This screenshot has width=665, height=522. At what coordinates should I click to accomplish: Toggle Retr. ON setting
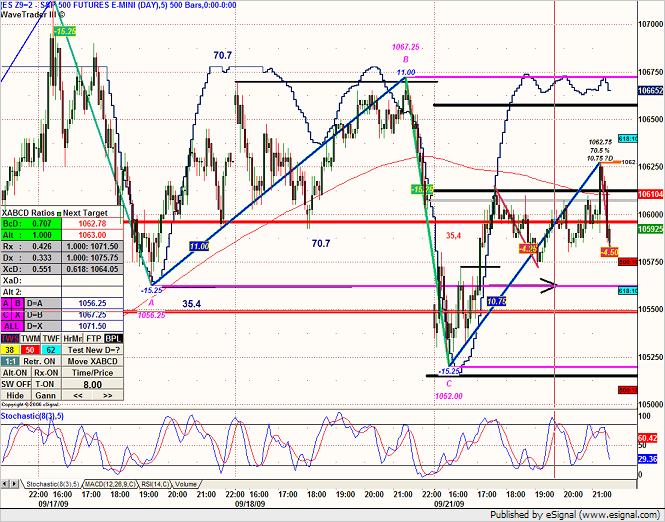click(40, 361)
